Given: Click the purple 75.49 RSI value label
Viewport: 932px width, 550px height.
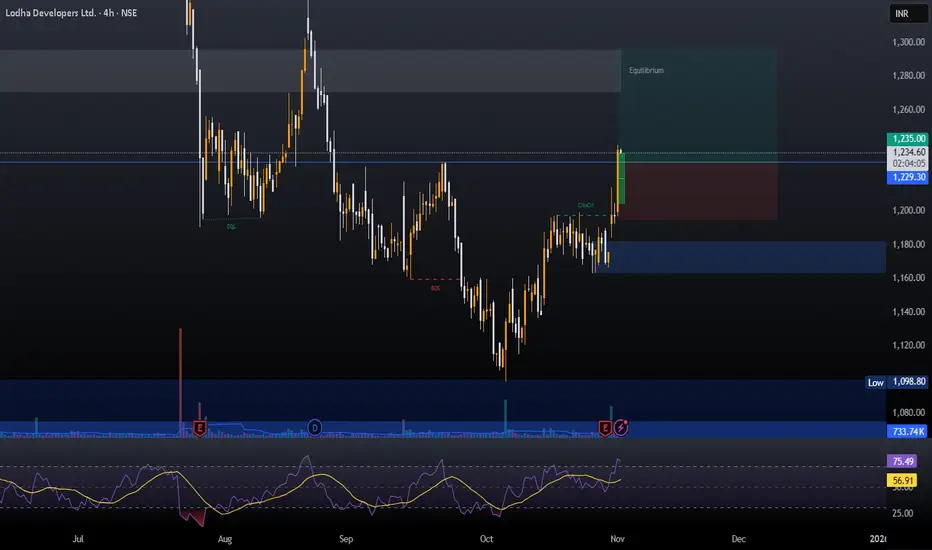Looking at the screenshot, I should (902, 461).
